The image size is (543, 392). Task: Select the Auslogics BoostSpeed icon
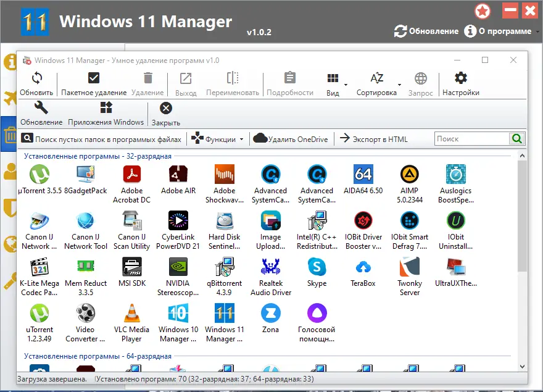click(456, 173)
